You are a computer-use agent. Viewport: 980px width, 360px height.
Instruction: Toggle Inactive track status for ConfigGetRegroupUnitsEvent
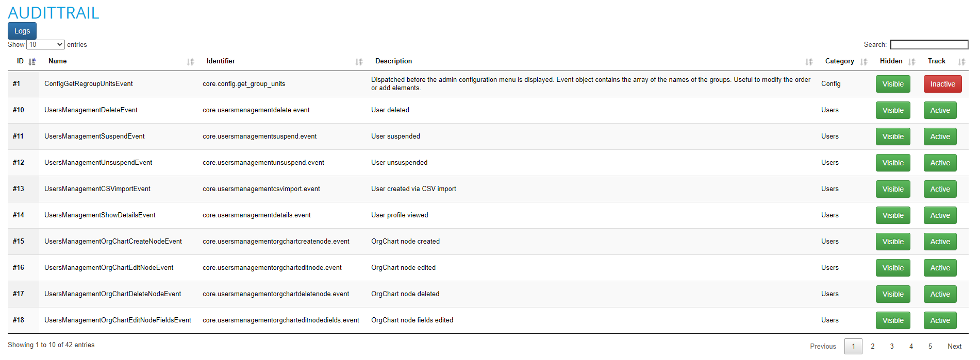pyautogui.click(x=942, y=83)
